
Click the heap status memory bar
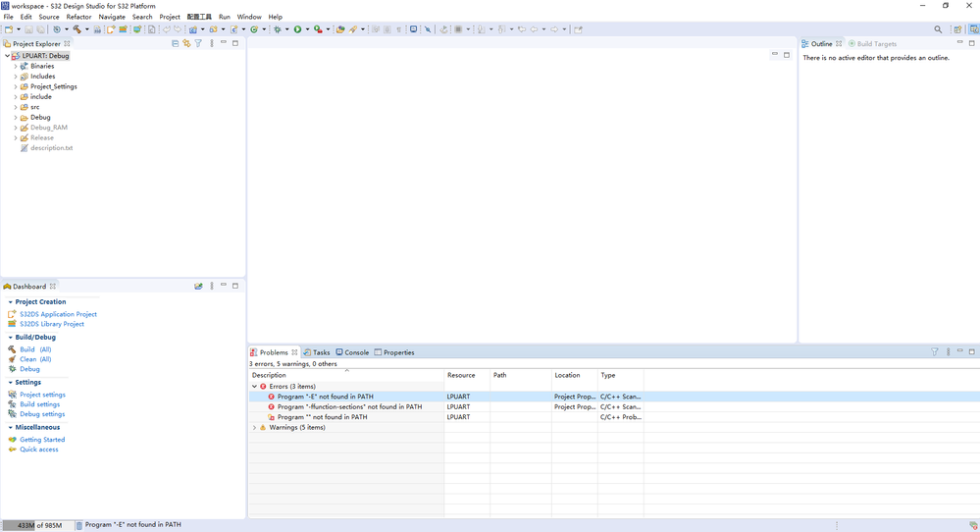[x=37, y=525]
